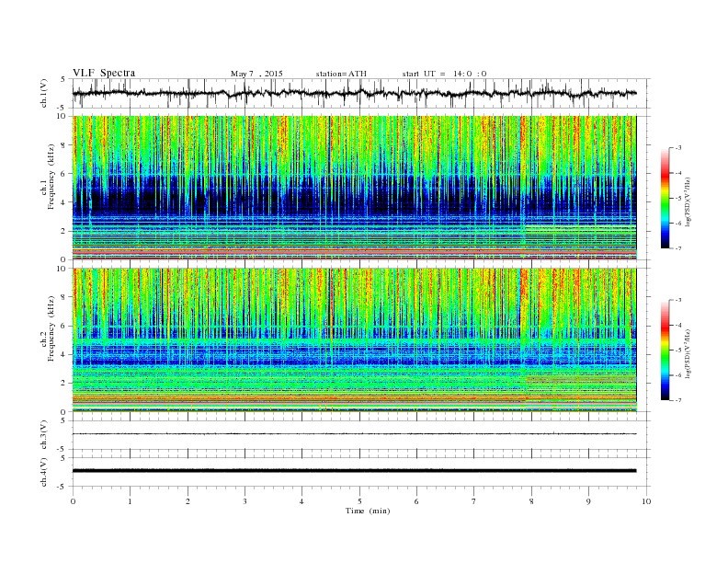Select the lower "log(PSD)(V²/Hz)" colorbar label
Image resolution: width=728 pixels, height=563 pixels.
coord(688,352)
